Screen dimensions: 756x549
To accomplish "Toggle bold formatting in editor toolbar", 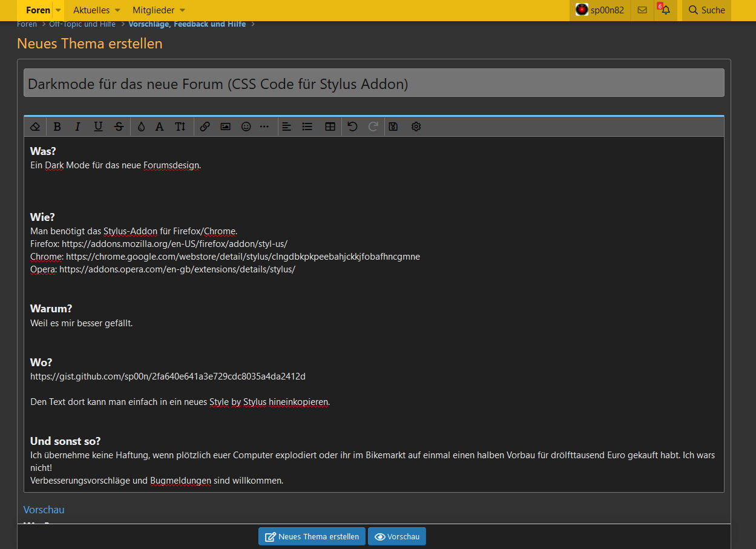I will tap(57, 127).
